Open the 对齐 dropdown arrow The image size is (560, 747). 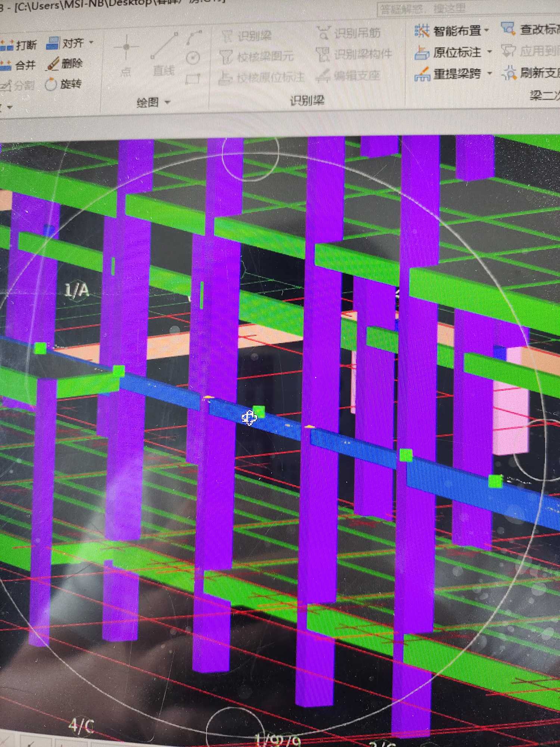tap(91, 43)
